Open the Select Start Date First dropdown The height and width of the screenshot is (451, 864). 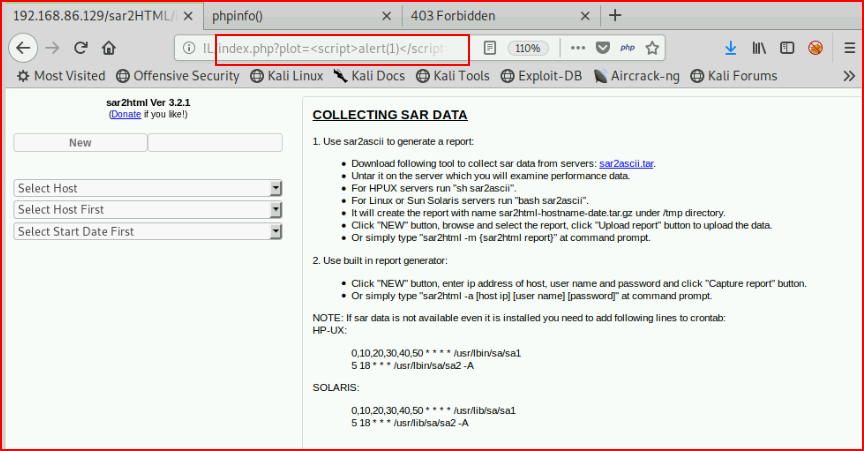[x=148, y=232]
